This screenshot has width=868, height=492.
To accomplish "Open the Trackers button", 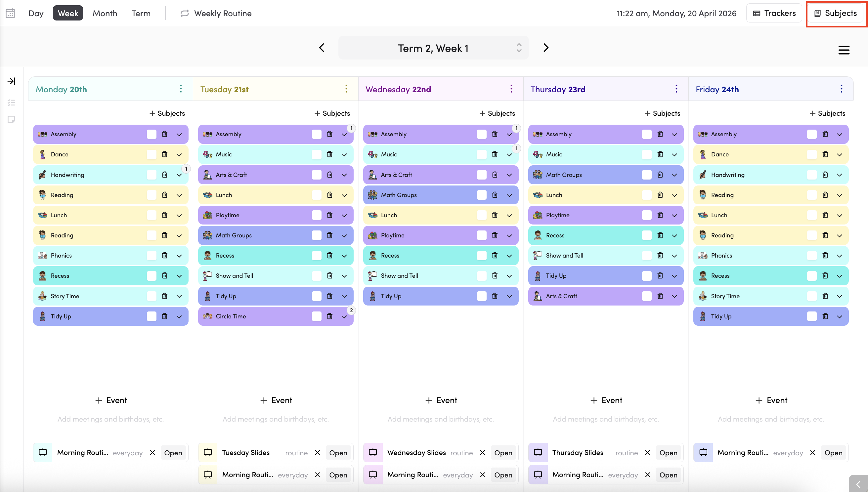I will pos(774,13).
